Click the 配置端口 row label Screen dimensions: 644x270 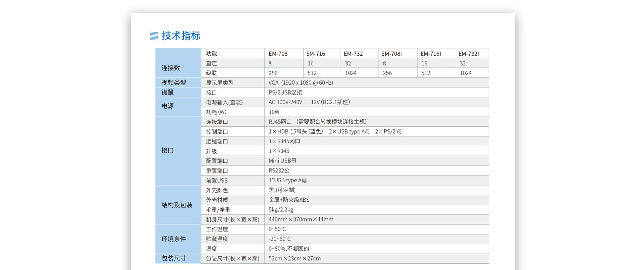[217, 161]
